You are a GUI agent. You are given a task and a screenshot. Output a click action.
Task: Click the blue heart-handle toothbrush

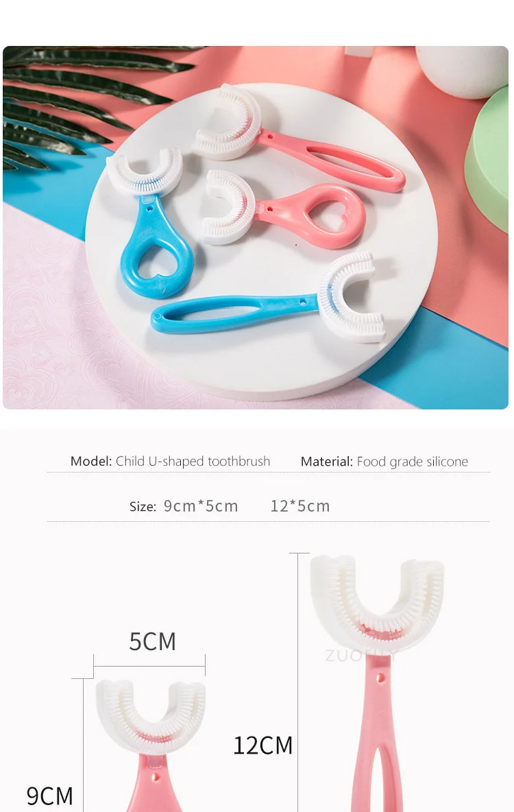[150, 223]
